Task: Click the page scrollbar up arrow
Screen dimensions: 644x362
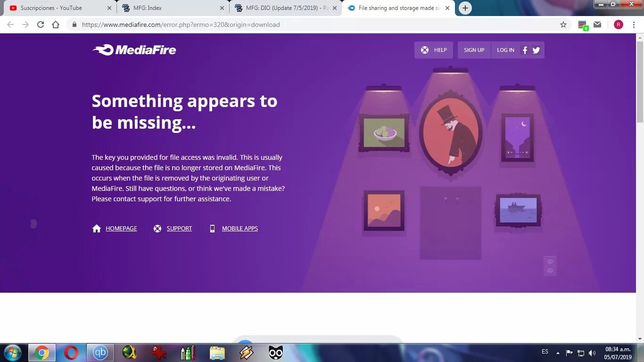Action: point(640,38)
